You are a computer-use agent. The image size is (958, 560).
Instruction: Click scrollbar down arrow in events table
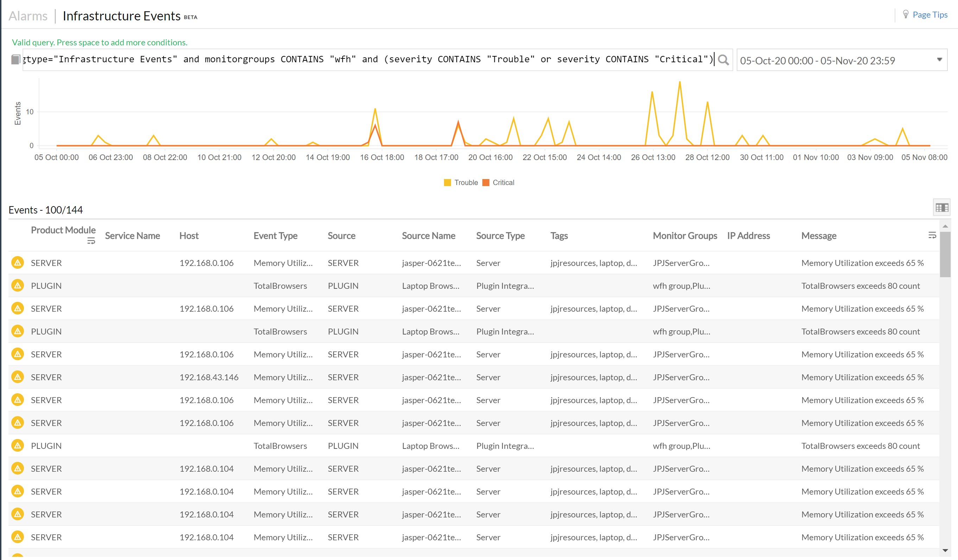point(945,551)
